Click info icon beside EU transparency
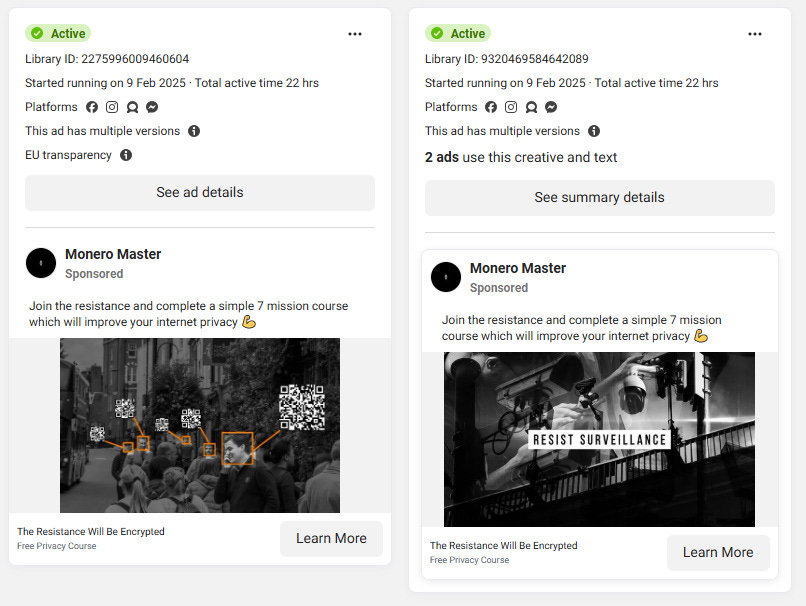This screenshot has width=806, height=606. (x=126, y=155)
